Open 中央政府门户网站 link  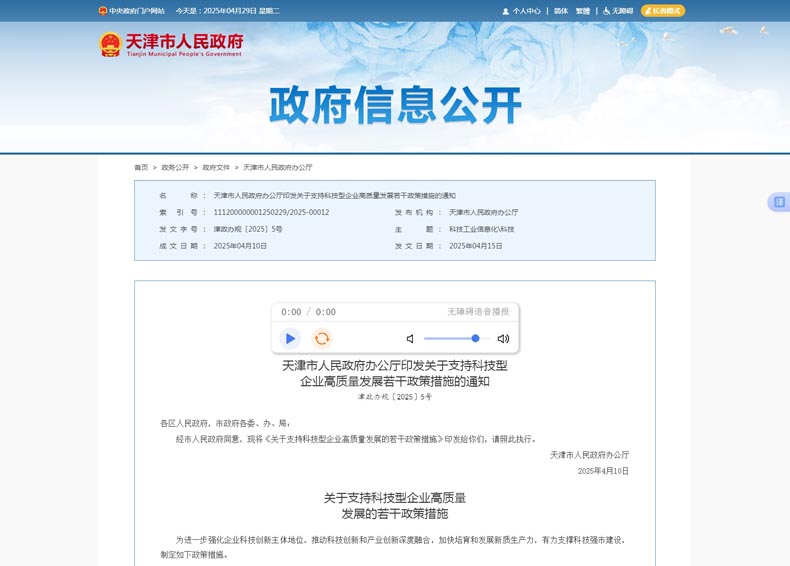click(x=132, y=11)
